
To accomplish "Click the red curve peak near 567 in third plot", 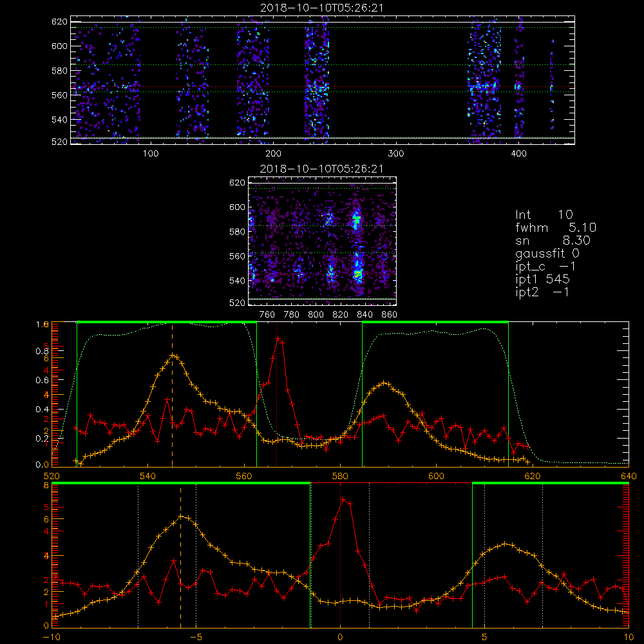I will pyautogui.click(x=278, y=339).
